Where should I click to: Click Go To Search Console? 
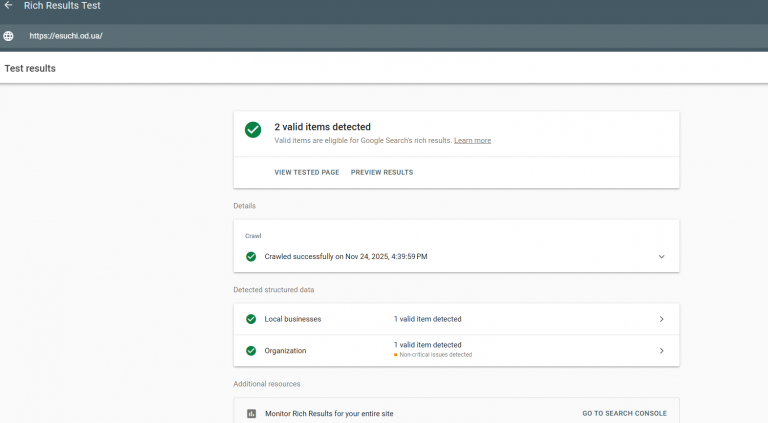(624, 413)
